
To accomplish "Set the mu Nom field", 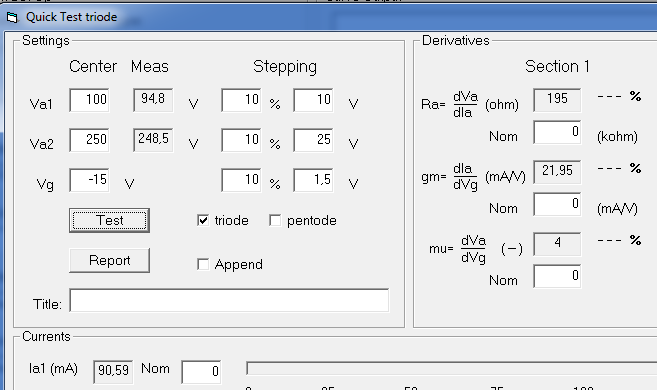I will tap(557, 276).
